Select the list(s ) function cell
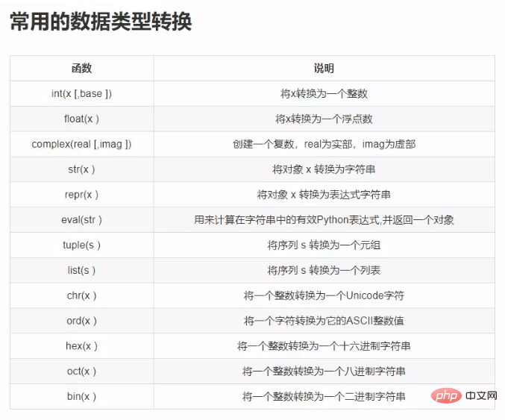Viewport: 505px width, 420px height. pyautogui.click(x=82, y=270)
